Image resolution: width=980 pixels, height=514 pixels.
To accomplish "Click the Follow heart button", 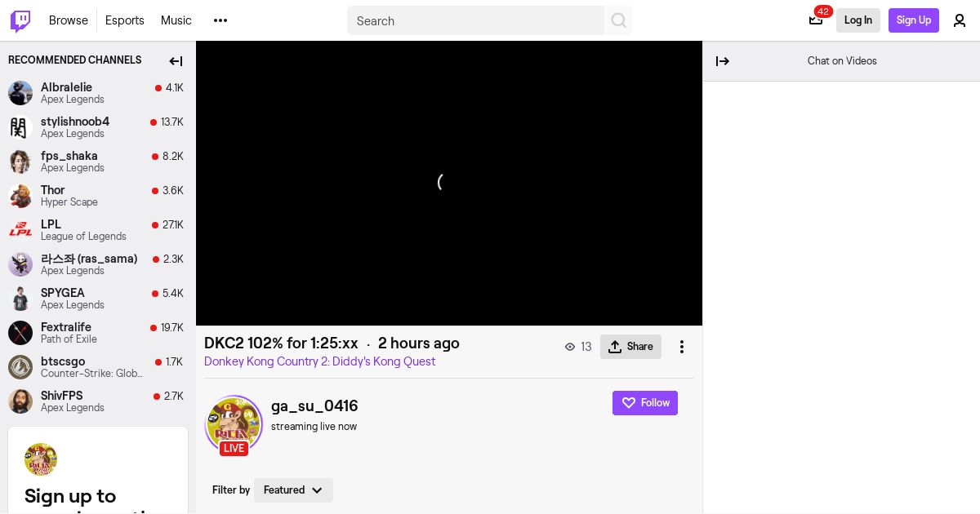I will 645,403.
